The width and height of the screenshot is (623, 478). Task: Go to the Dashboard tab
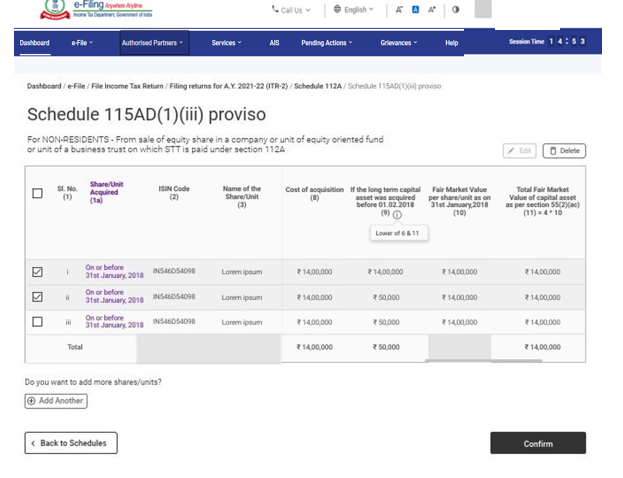coord(34,43)
